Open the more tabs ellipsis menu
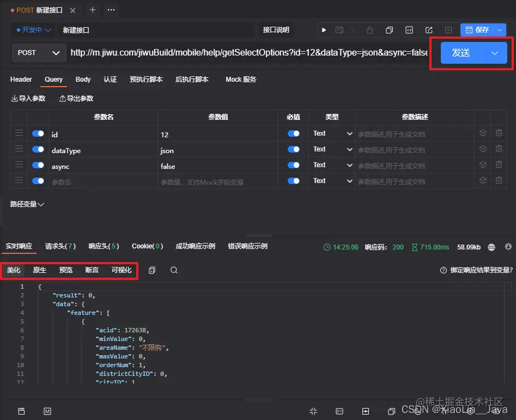Viewport: 516px width, 420px height. (111, 10)
